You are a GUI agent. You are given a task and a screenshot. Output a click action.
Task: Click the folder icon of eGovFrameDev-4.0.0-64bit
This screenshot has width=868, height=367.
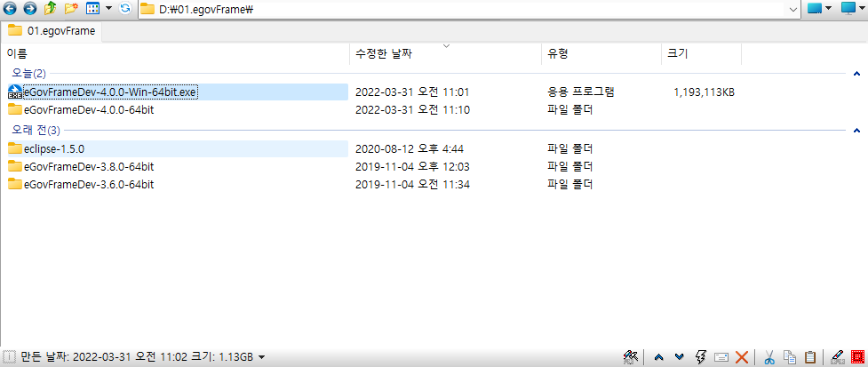point(15,109)
